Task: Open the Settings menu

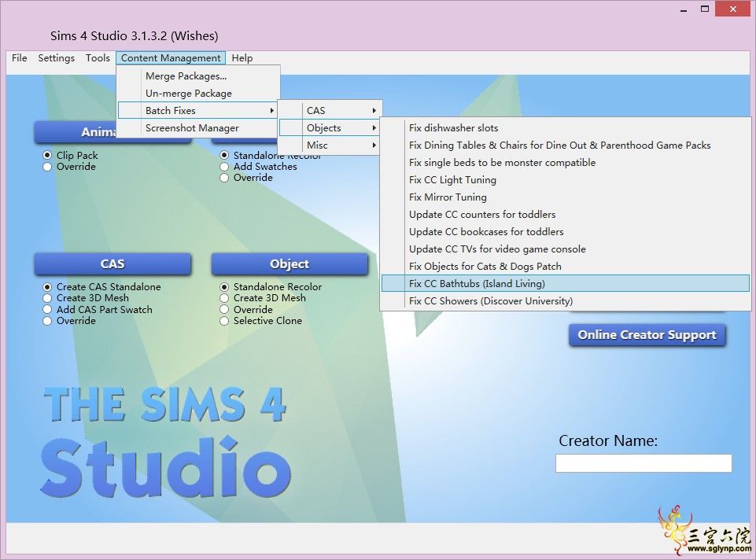Action: tap(57, 58)
